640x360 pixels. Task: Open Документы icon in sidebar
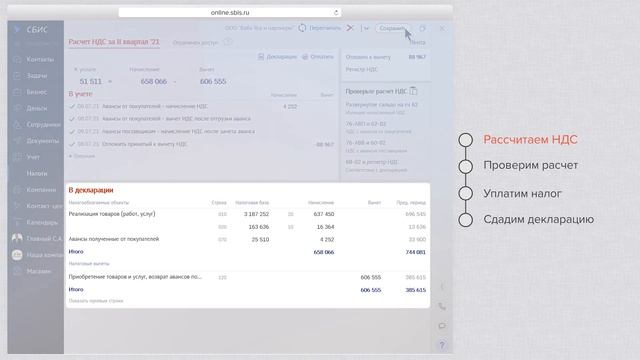click(17, 141)
